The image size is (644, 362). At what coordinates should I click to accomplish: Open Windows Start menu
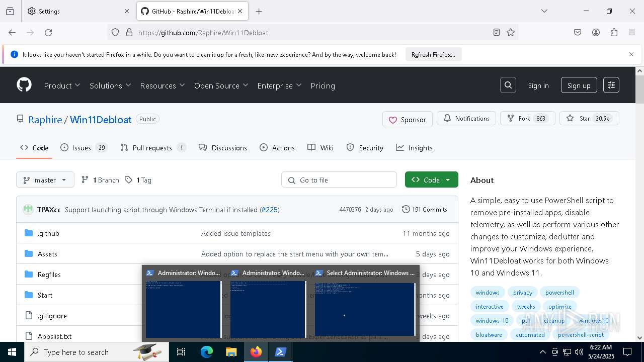coord(12,352)
